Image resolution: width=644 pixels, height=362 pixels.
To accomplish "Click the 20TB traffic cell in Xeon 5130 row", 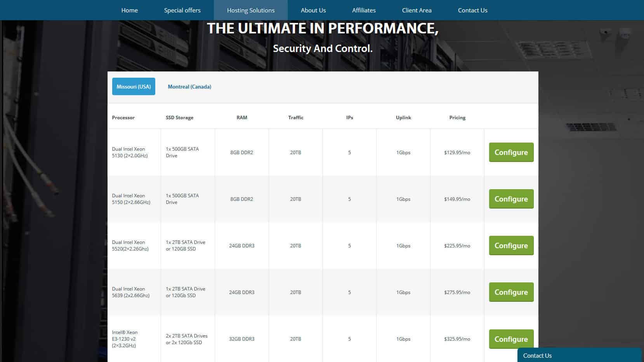I will [296, 153].
